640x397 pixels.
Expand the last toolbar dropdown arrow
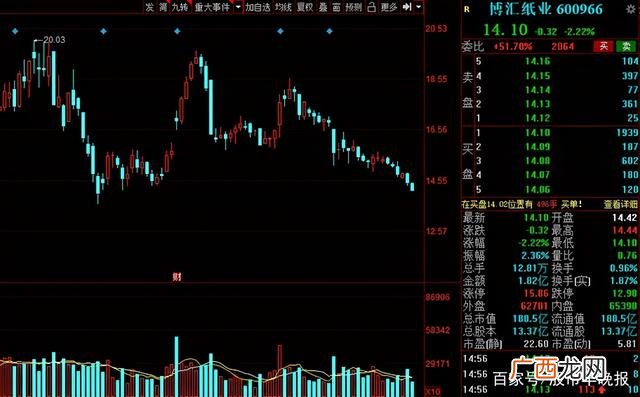[x=418, y=7]
